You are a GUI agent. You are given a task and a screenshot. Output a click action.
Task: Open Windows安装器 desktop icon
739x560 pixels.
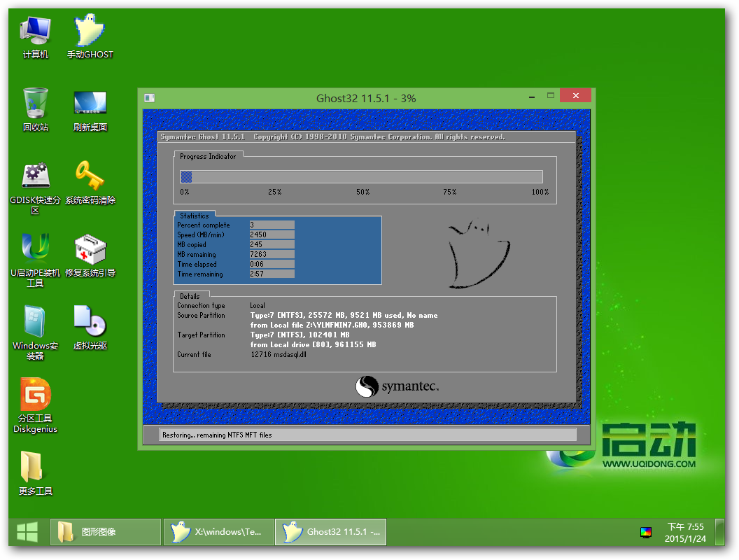pyautogui.click(x=36, y=332)
